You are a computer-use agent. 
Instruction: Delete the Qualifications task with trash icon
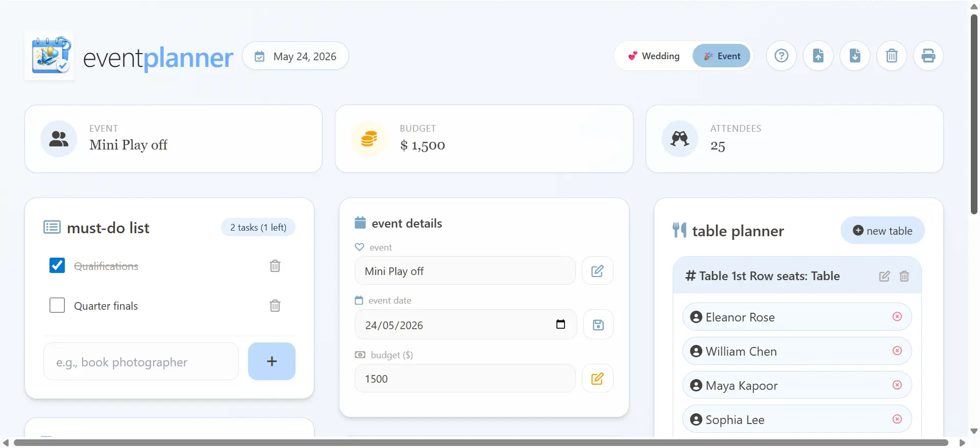275,266
